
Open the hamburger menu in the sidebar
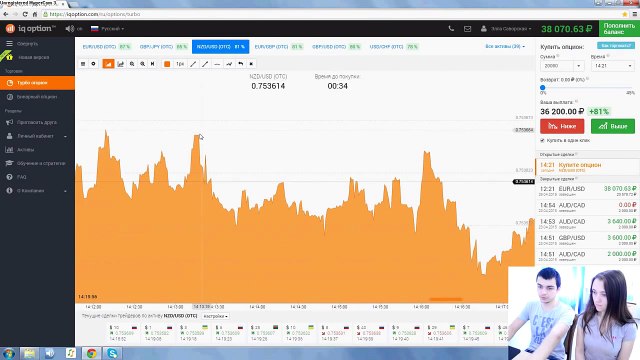(x=9, y=43)
